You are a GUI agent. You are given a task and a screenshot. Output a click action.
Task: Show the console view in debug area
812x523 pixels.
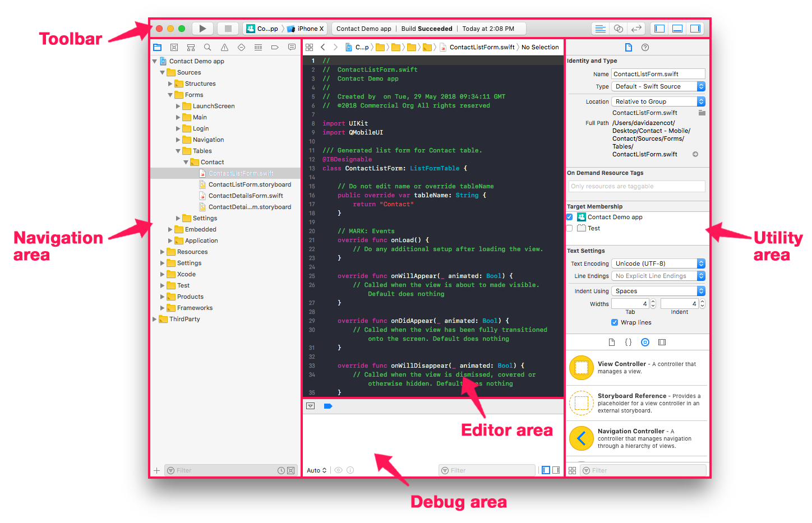(556, 470)
